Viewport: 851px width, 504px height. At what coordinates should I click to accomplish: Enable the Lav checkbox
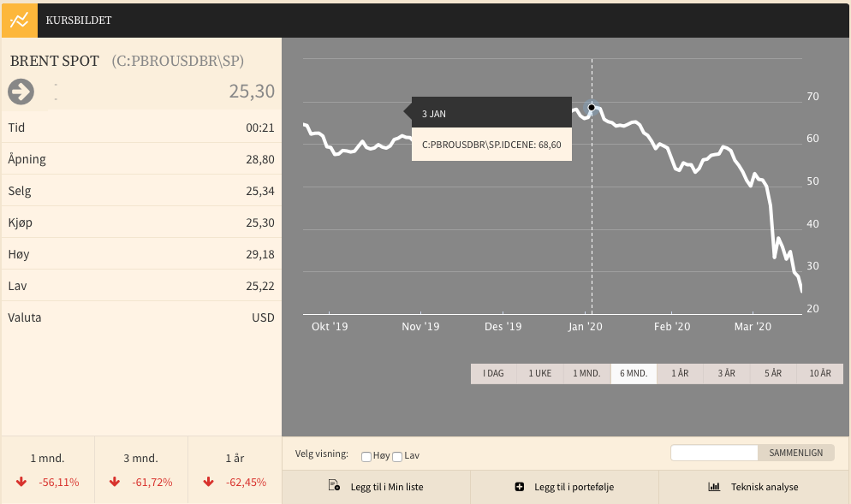pos(397,457)
